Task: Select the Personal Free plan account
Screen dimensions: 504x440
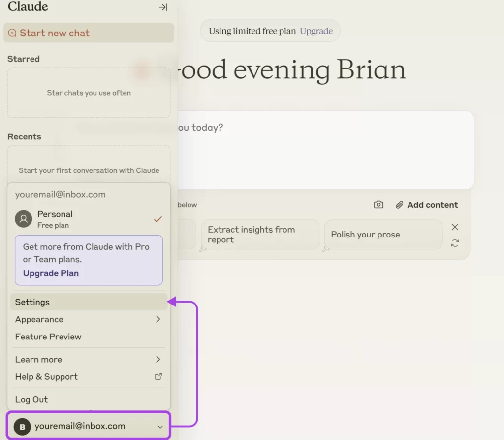Action: click(x=89, y=219)
